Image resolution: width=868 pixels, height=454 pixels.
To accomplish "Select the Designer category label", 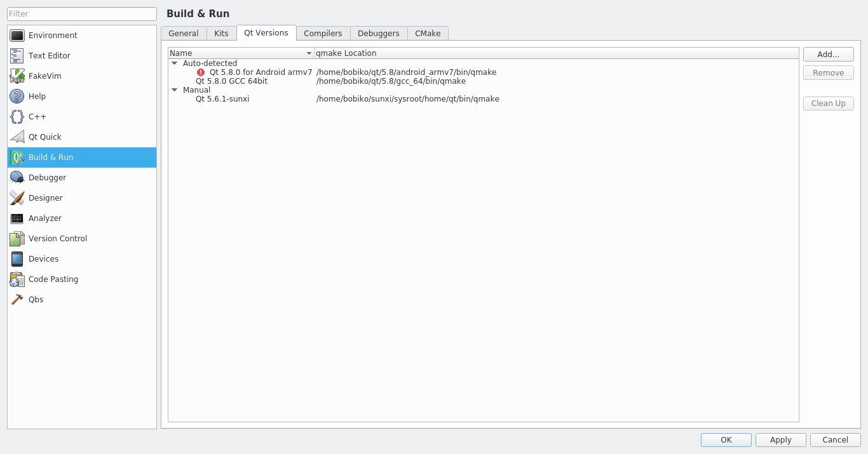I will [x=46, y=198].
